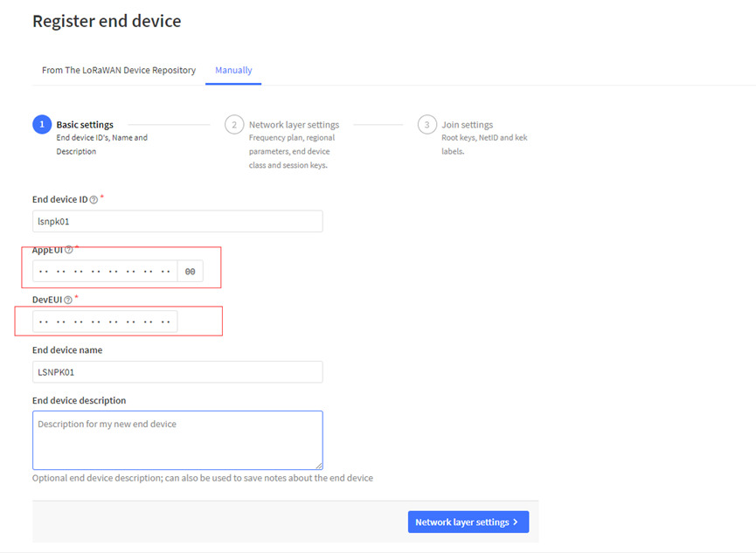Focus the End device name field
Screen dimensions: 756x553
click(177, 372)
